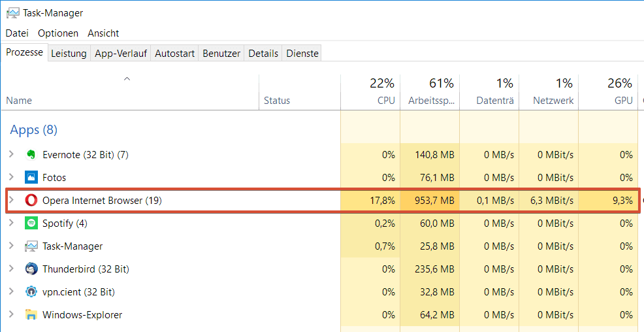The image size is (644, 332).
Task: Select the Windows-Explorer process name
Action: 82,315
